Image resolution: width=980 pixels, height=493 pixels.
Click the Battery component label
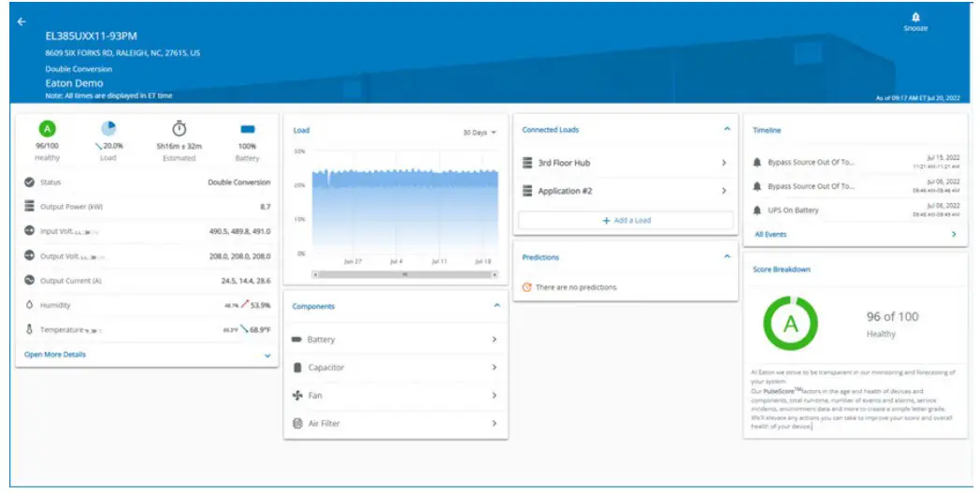tap(322, 340)
